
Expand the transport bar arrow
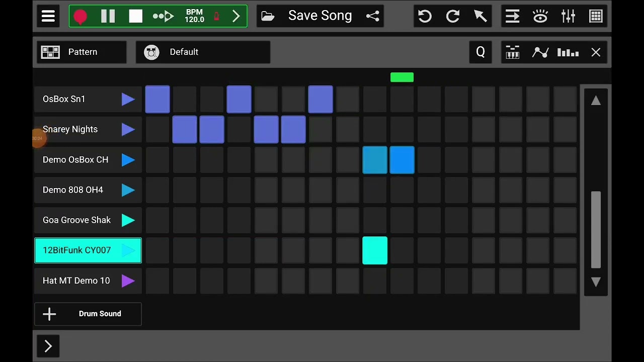pyautogui.click(x=236, y=16)
